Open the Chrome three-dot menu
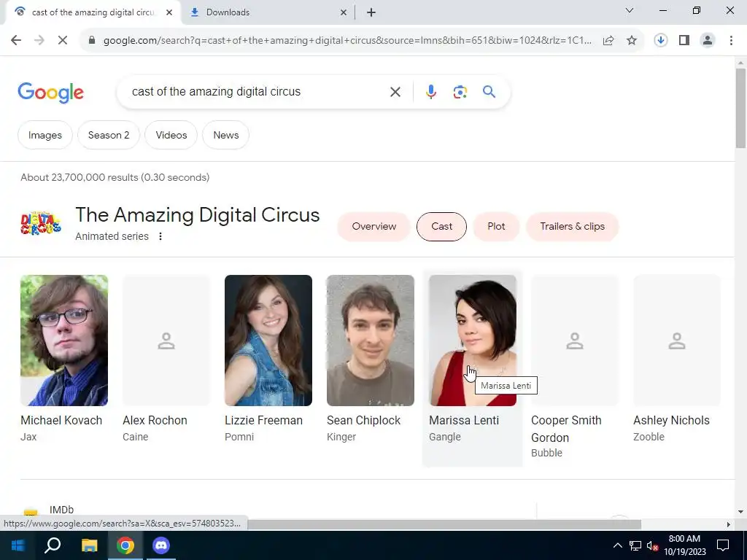The height and width of the screenshot is (560, 747). click(731, 41)
